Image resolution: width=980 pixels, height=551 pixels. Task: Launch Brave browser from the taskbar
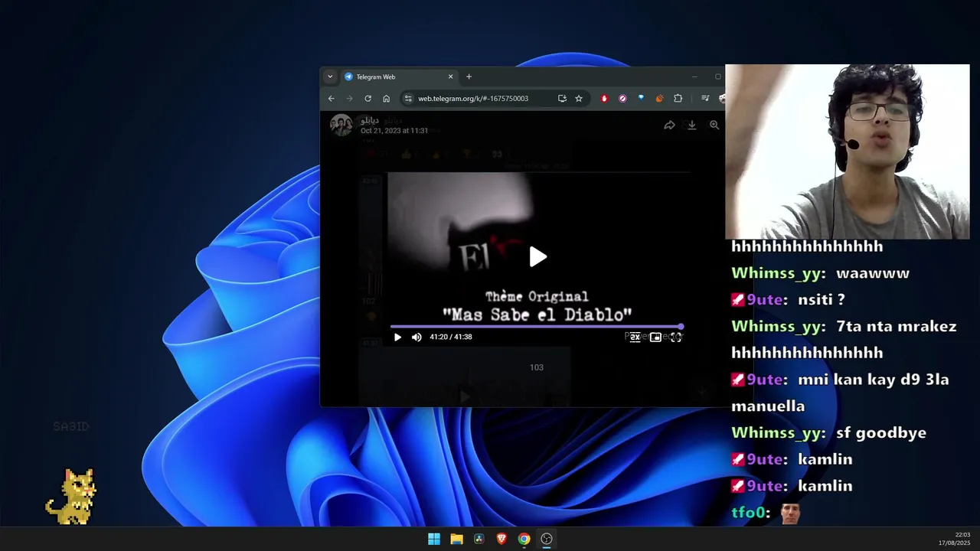(x=501, y=539)
